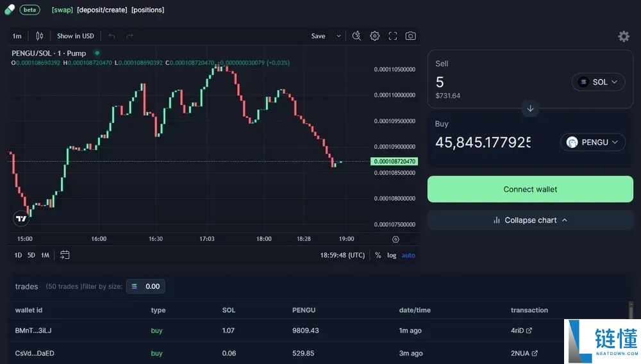Open 2NUA transaction external link icon

(535, 353)
